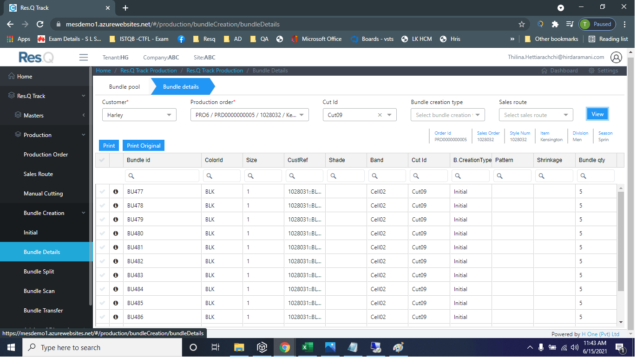Open the user account profile icon
This screenshot has height=364, width=643.
click(x=617, y=57)
